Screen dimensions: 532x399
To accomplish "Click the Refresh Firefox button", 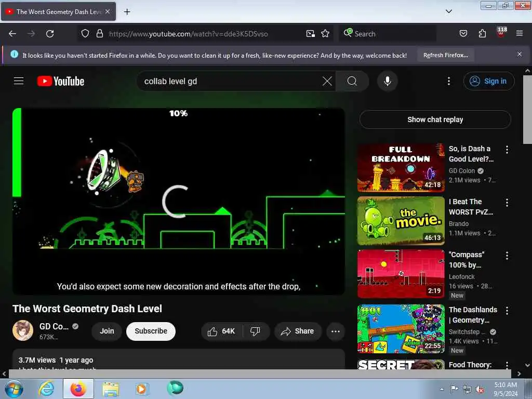I will pyautogui.click(x=445, y=55).
